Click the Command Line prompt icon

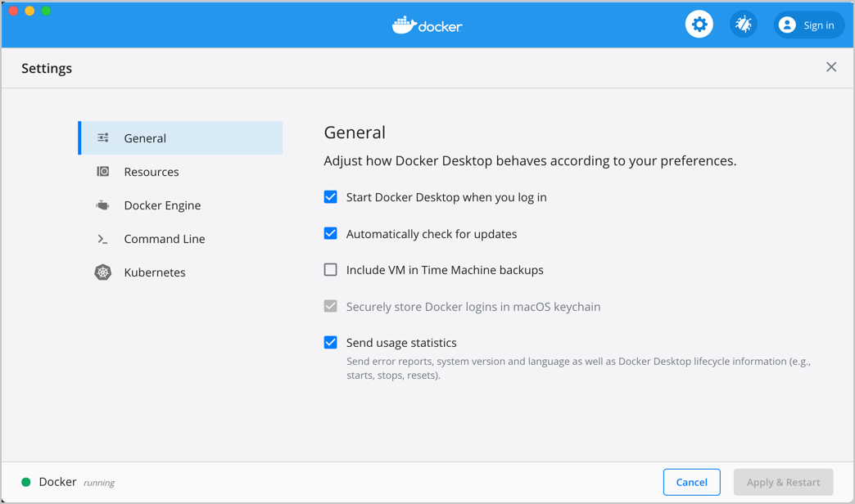(x=103, y=239)
